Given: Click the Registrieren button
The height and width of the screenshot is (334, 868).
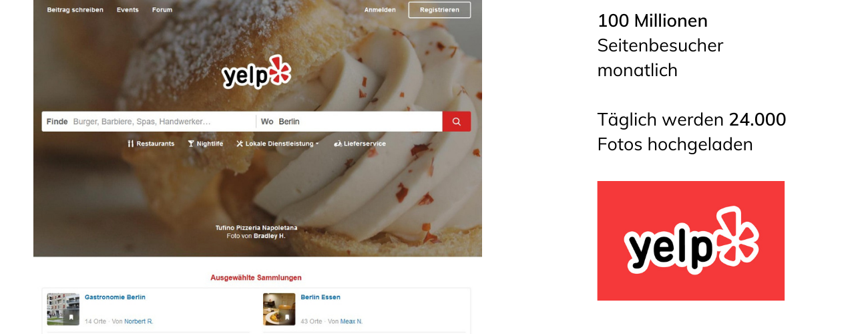Looking at the screenshot, I should pos(439,10).
